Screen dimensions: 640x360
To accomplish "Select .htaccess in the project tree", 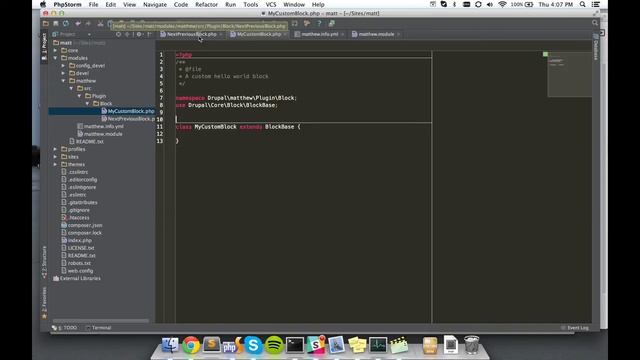I will 76,218.
